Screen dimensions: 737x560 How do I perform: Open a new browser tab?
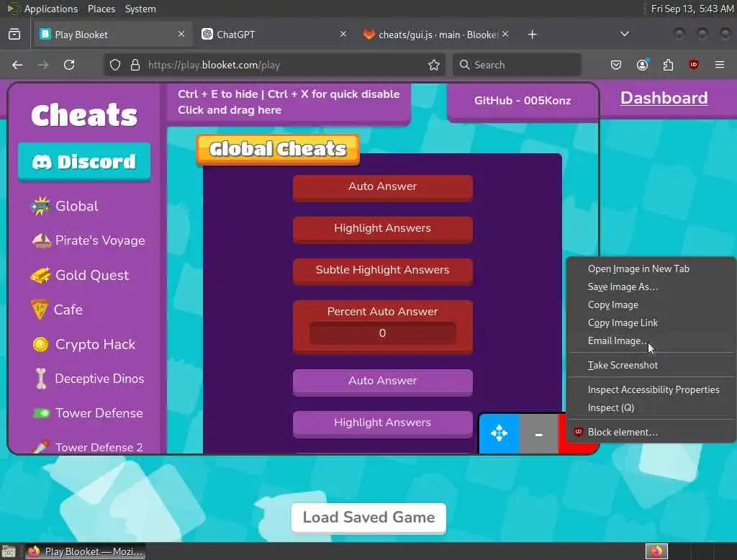532,35
